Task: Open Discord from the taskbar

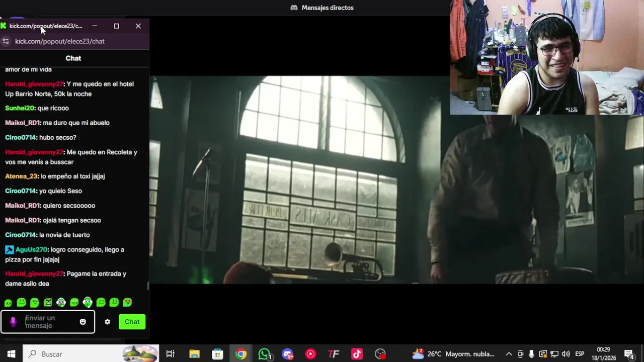Action: [x=287, y=354]
